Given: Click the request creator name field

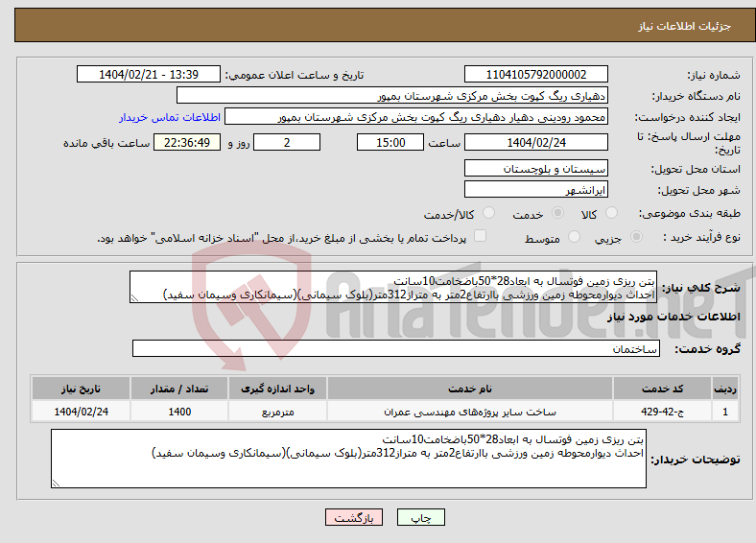Looking at the screenshot, I should coord(416,117).
